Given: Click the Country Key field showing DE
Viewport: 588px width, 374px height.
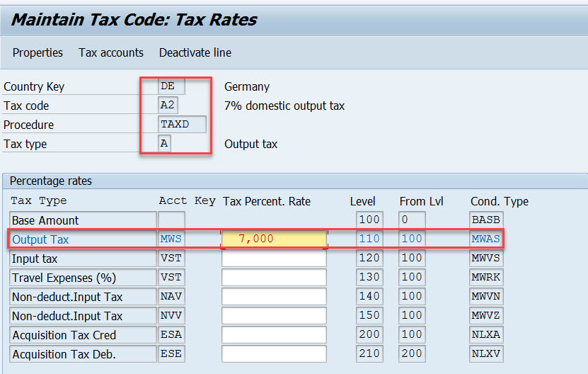Looking at the screenshot, I should coord(172,86).
